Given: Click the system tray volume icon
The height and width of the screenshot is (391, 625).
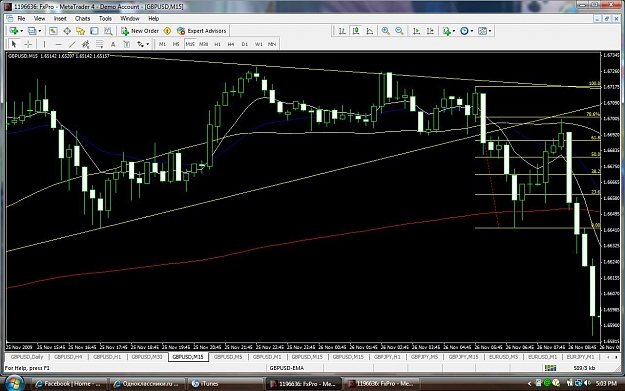Looking at the screenshot, I should click(587, 383).
